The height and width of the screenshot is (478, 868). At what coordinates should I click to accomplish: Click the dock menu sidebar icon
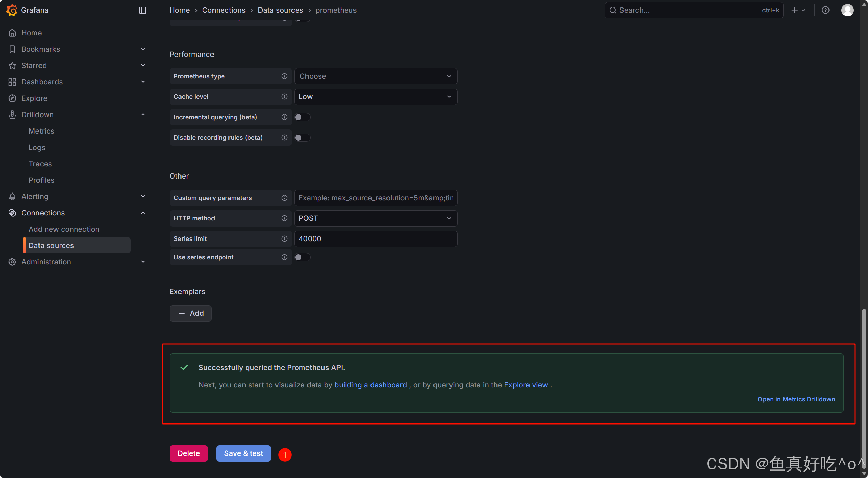coord(143,10)
